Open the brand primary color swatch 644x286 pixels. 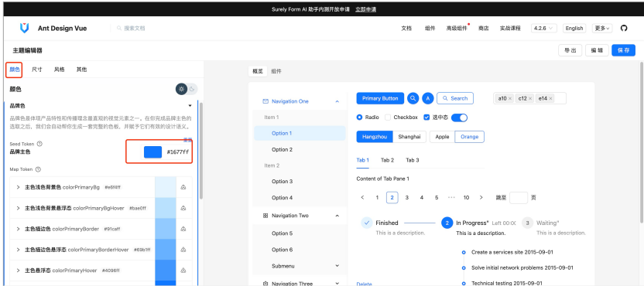152,152
